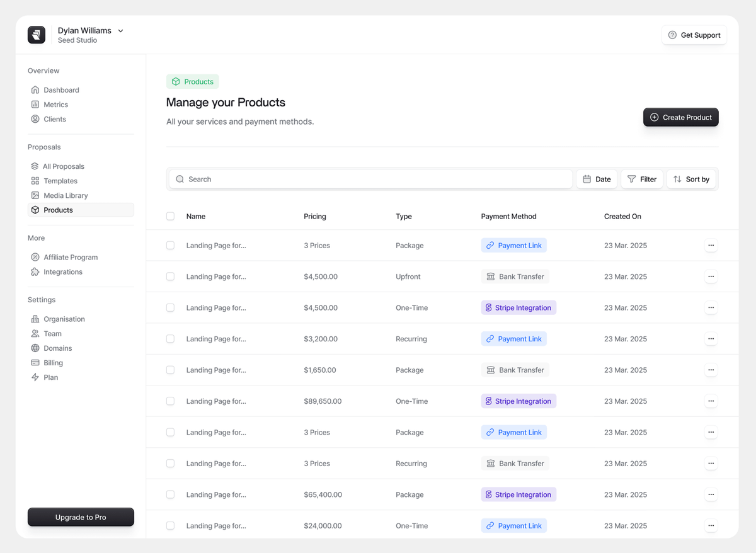Click the Organisation building icon
The width and height of the screenshot is (756, 553).
[x=35, y=319]
